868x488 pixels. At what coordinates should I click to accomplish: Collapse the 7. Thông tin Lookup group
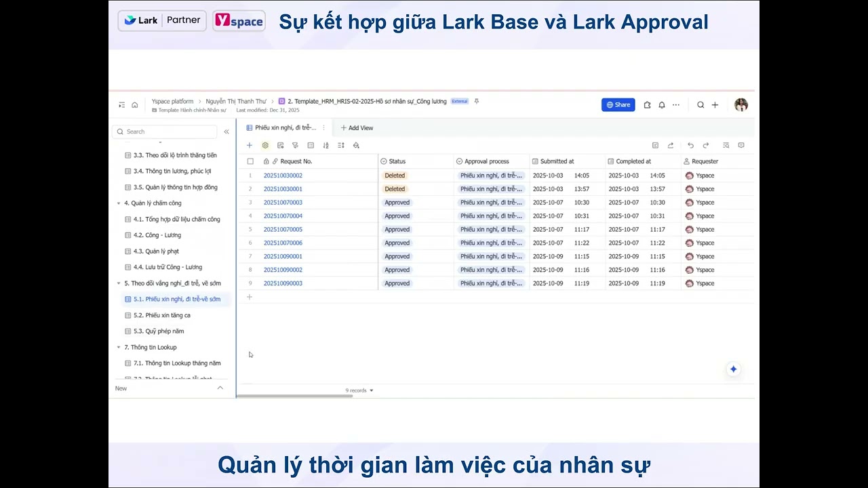(x=119, y=347)
